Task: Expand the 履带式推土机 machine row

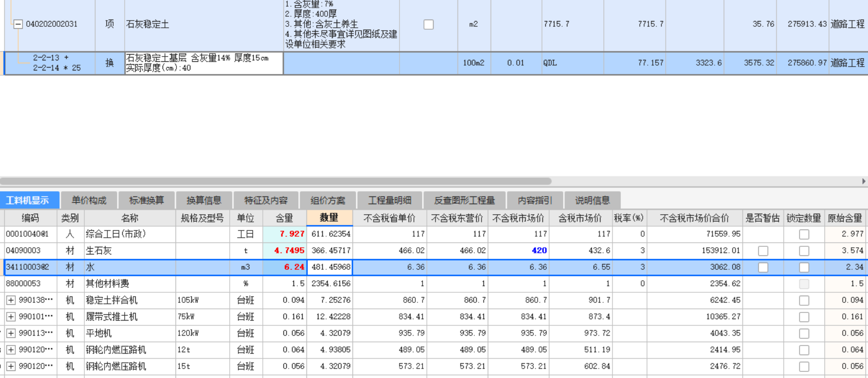Action: click(x=11, y=317)
